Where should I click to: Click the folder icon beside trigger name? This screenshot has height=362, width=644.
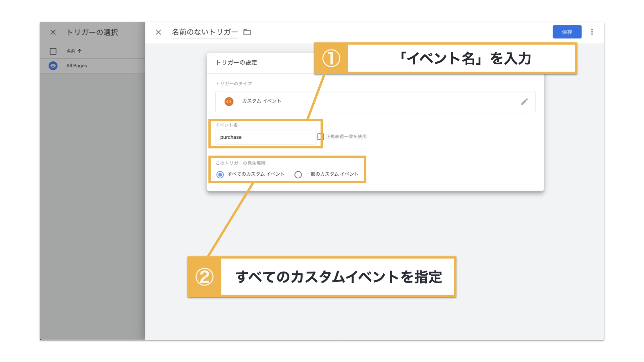pyautogui.click(x=247, y=32)
